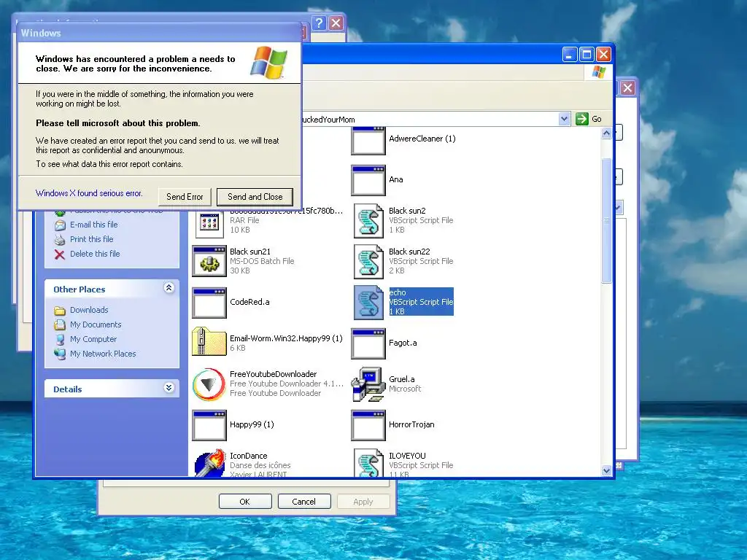Open My Documents link
The height and width of the screenshot is (560, 747).
(x=96, y=324)
